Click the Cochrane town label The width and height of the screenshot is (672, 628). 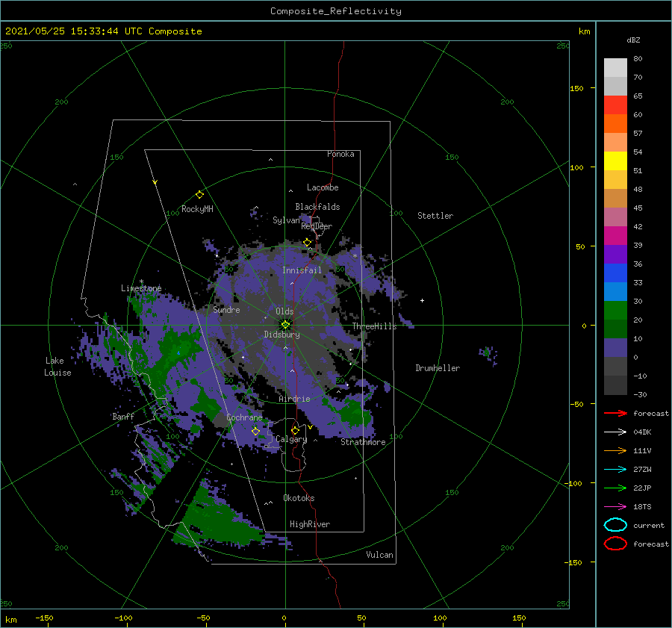coord(244,417)
